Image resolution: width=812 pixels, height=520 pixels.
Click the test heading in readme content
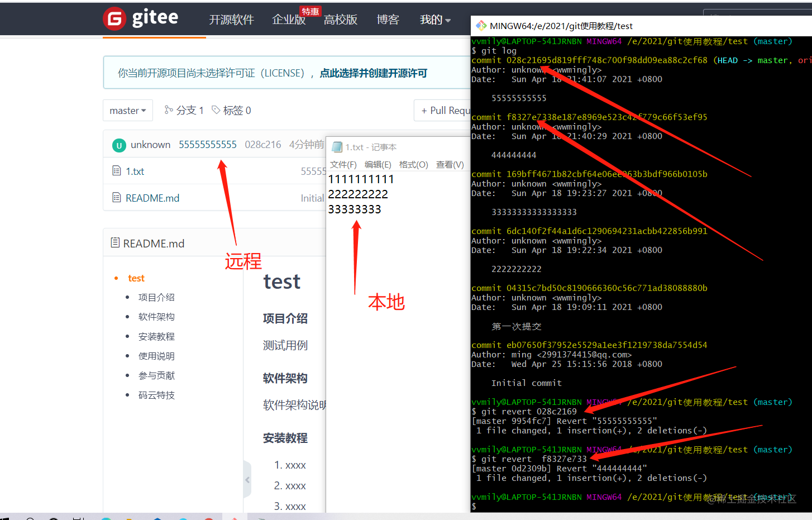pyautogui.click(x=281, y=282)
